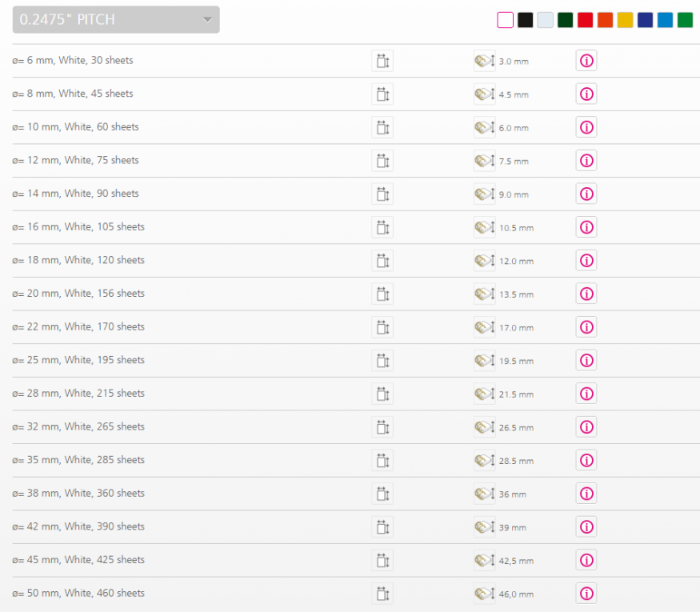Open info icon for 6 mm row
This screenshot has height=612, width=700.
pyautogui.click(x=586, y=61)
